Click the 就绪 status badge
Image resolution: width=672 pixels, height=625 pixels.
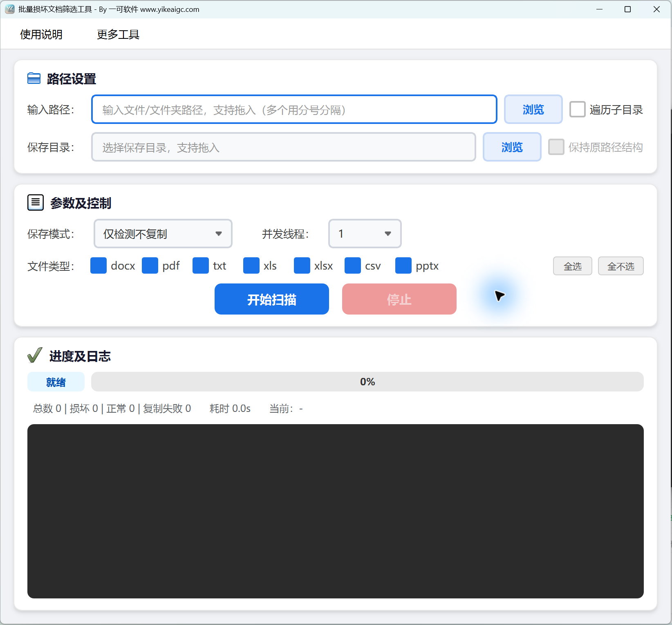[x=56, y=382]
